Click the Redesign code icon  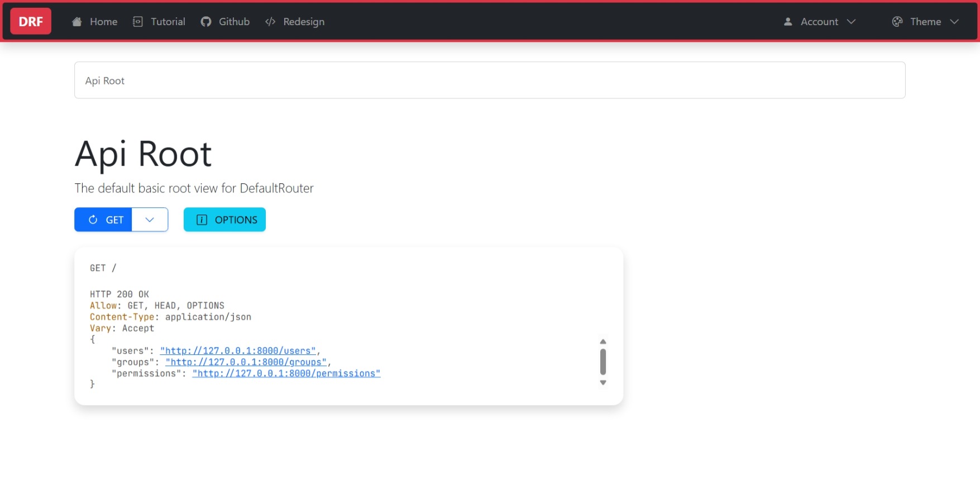pyautogui.click(x=270, y=21)
